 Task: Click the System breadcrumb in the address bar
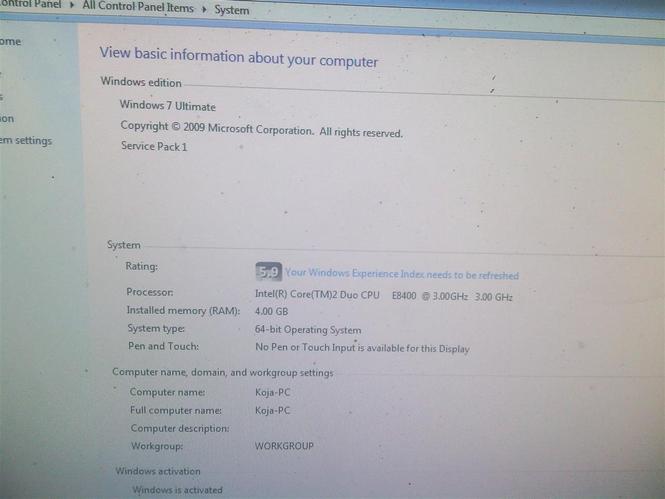(232, 10)
